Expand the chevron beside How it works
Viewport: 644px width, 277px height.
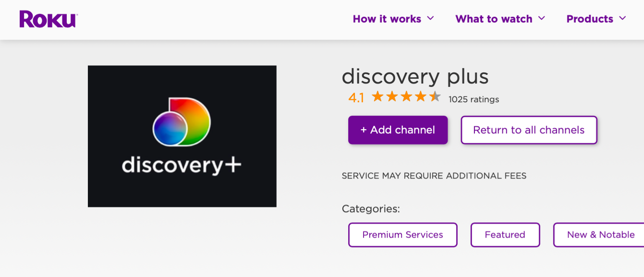431,18
